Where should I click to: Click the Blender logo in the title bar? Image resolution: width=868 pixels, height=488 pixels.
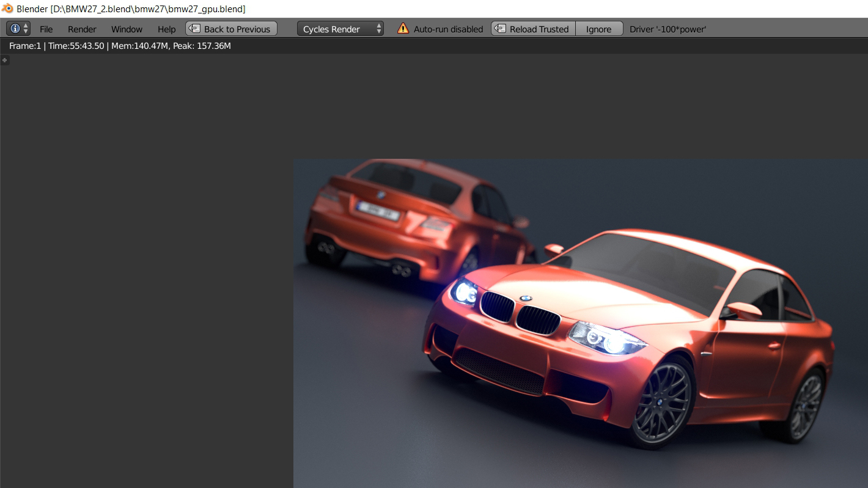[7, 9]
